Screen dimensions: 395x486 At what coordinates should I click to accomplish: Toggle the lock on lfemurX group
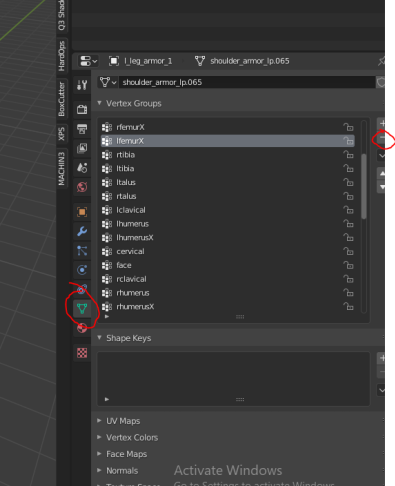(348, 141)
